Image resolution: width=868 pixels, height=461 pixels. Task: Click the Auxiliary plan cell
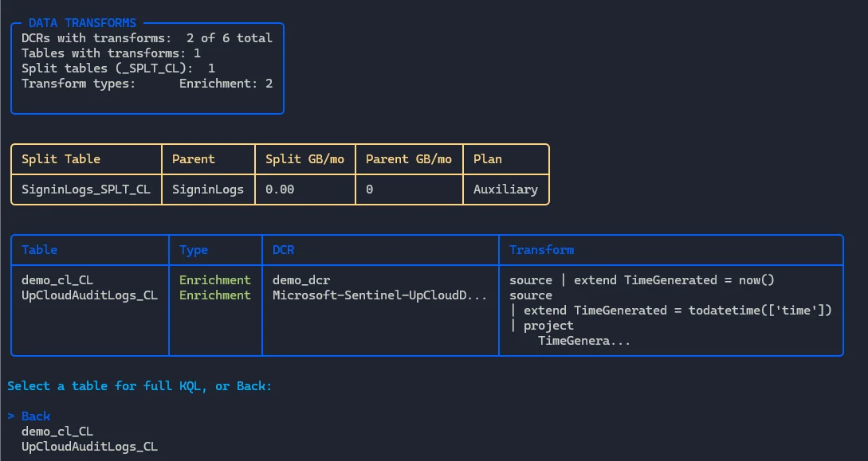tap(505, 189)
